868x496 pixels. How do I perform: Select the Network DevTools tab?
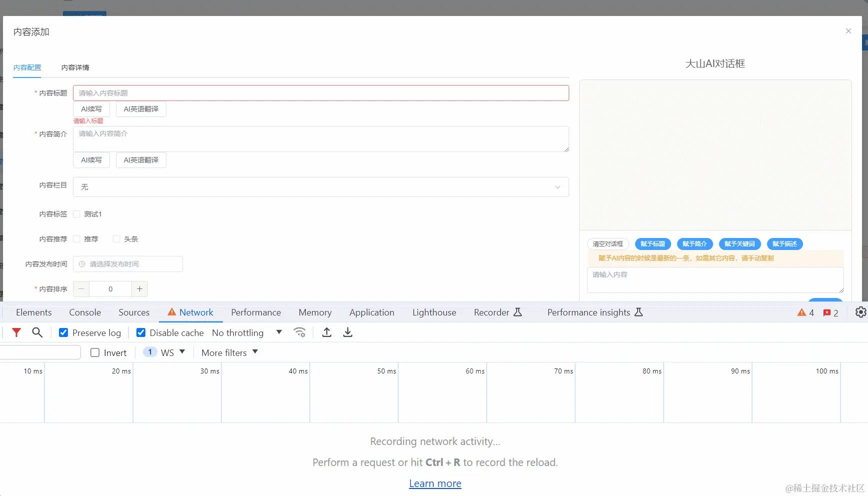(x=190, y=312)
